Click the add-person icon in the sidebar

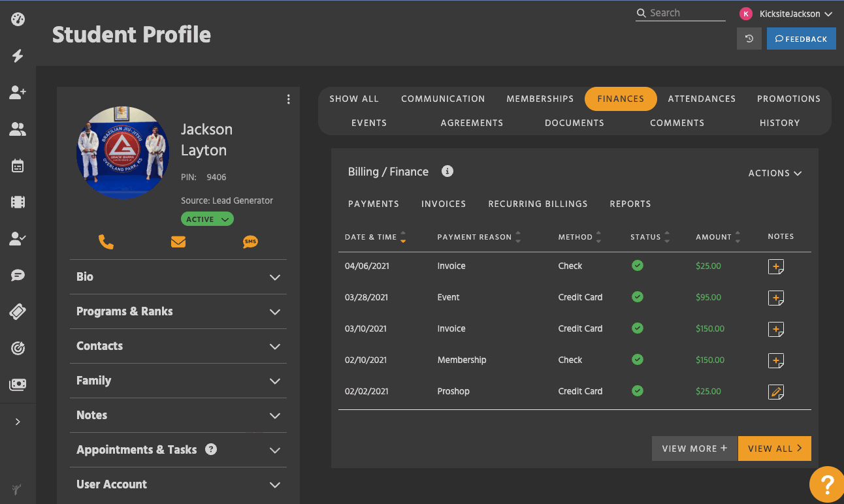click(x=18, y=93)
